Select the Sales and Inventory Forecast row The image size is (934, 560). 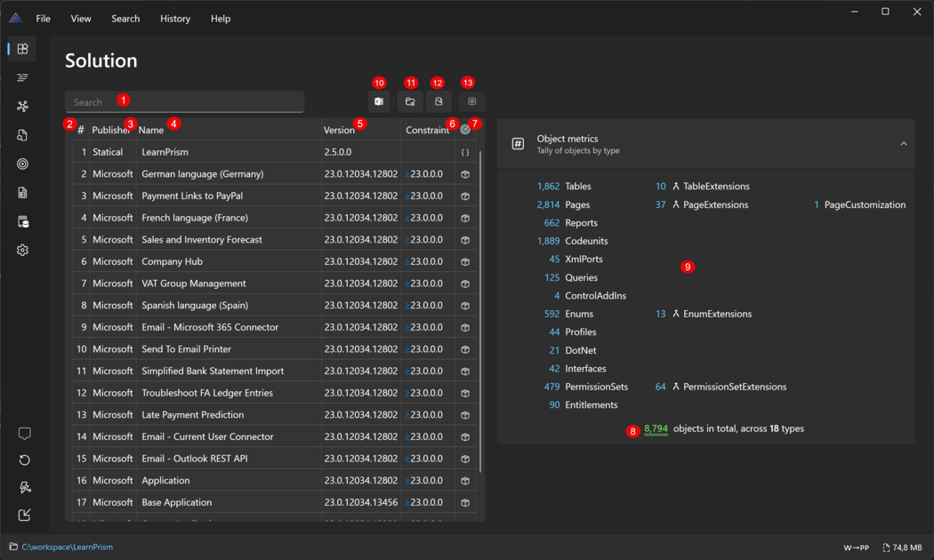coord(201,239)
